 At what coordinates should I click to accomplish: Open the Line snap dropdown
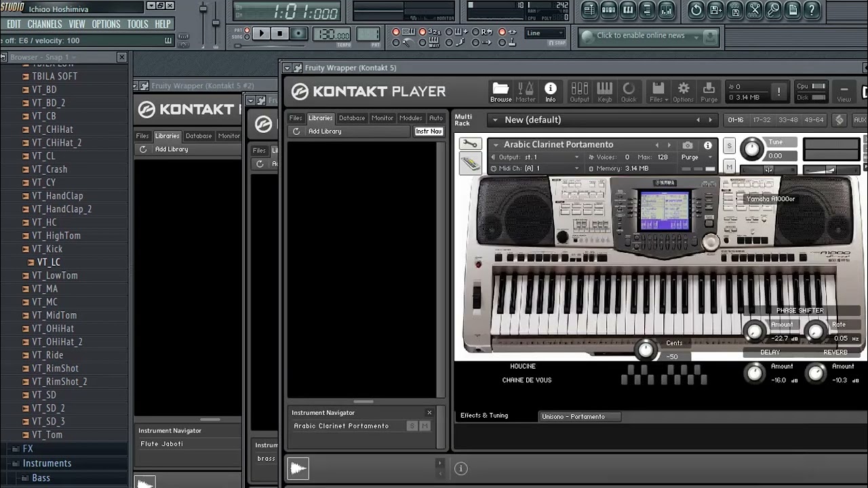[545, 33]
